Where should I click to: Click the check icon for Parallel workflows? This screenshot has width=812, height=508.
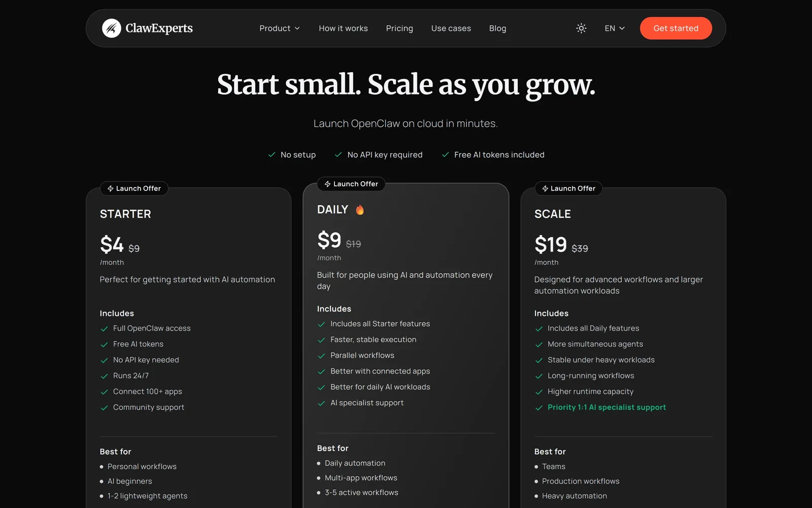[x=321, y=356]
